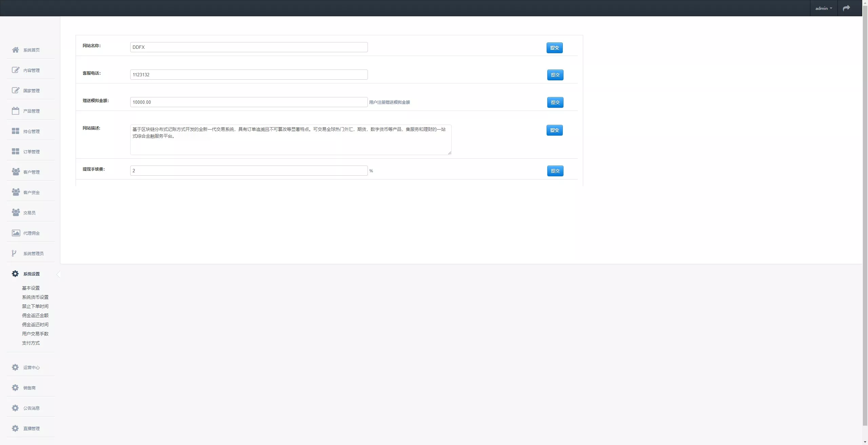Submit the 网站名称 field value
Screen dimensions: 868x445
554,48
